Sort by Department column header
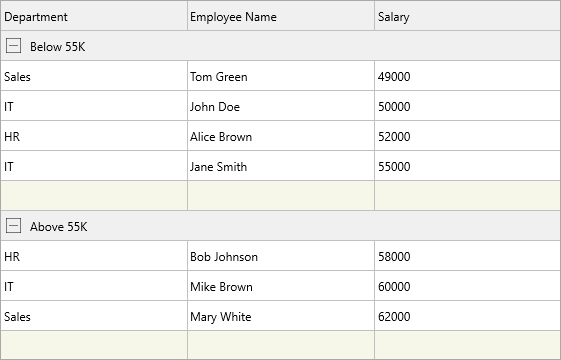 tap(94, 16)
